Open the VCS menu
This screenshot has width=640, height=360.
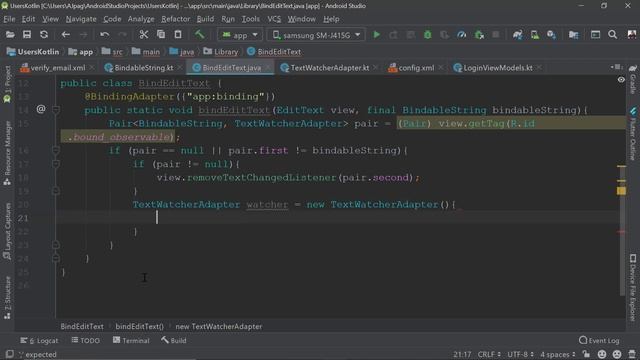[x=274, y=19]
